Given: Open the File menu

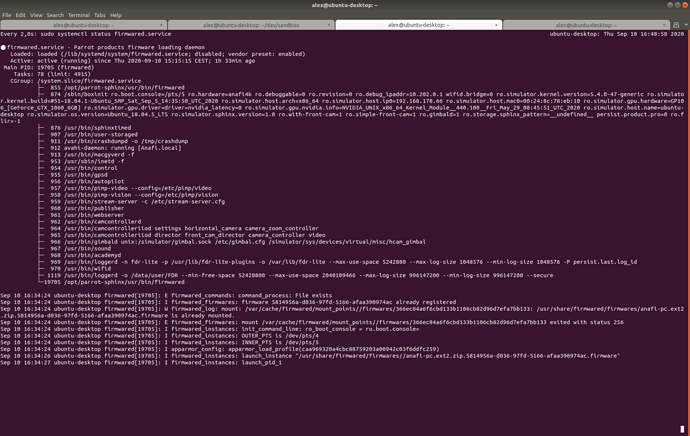Looking at the screenshot, I should click(7, 15).
